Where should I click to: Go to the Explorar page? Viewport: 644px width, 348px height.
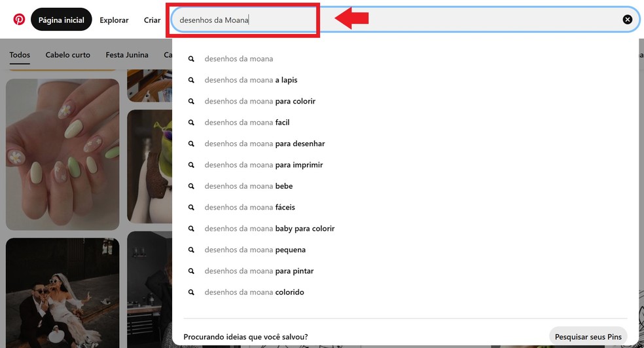[x=114, y=20]
